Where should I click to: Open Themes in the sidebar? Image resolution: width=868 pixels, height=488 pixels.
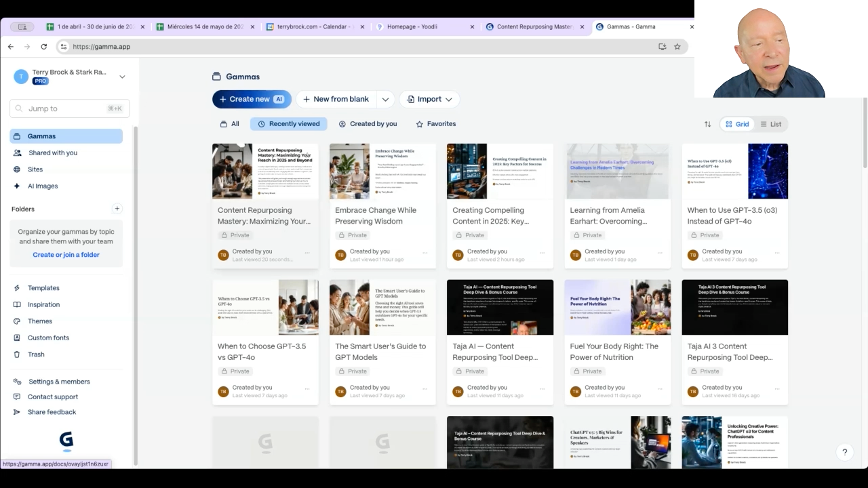66,321
